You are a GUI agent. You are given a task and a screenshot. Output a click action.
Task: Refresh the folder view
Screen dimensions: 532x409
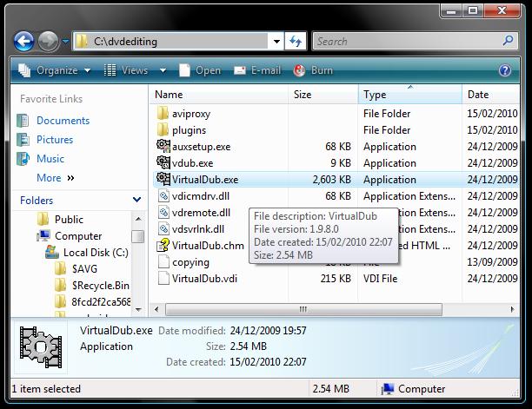click(296, 42)
